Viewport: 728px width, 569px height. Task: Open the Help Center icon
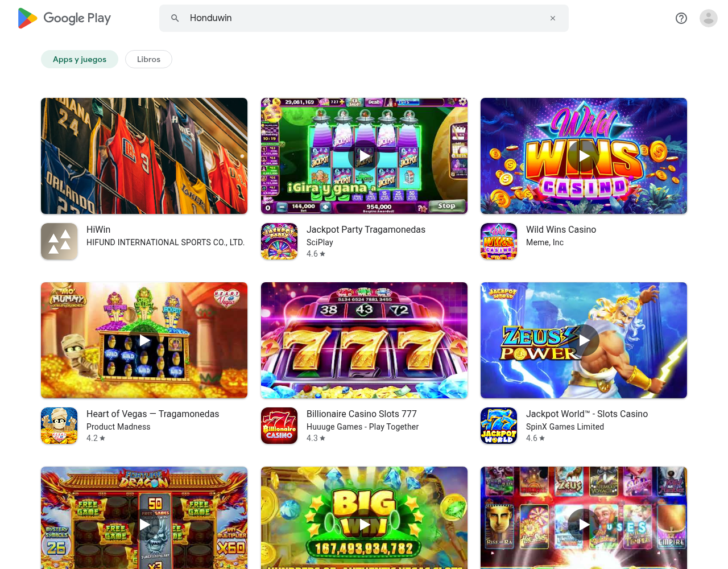click(681, 18)
